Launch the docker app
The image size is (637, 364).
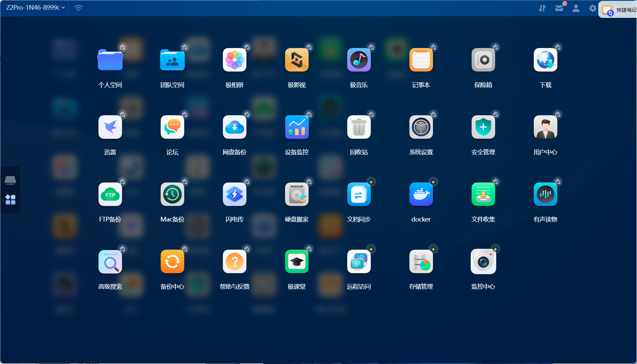pos(421,195)
